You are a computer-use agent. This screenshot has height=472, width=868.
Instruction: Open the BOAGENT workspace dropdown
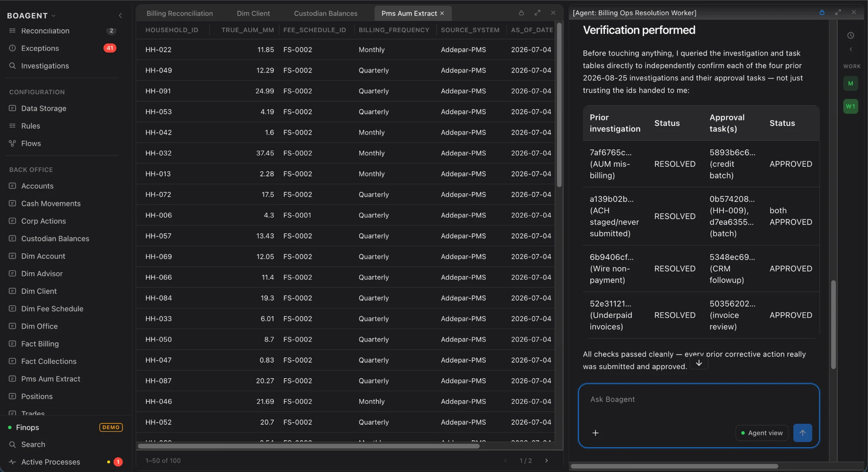(31, 16)
